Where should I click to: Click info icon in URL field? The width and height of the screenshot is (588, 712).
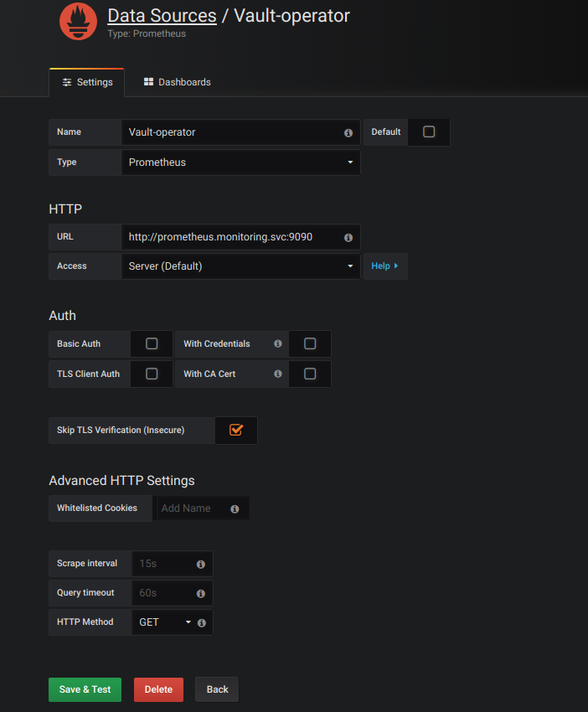tap(348, 238)
